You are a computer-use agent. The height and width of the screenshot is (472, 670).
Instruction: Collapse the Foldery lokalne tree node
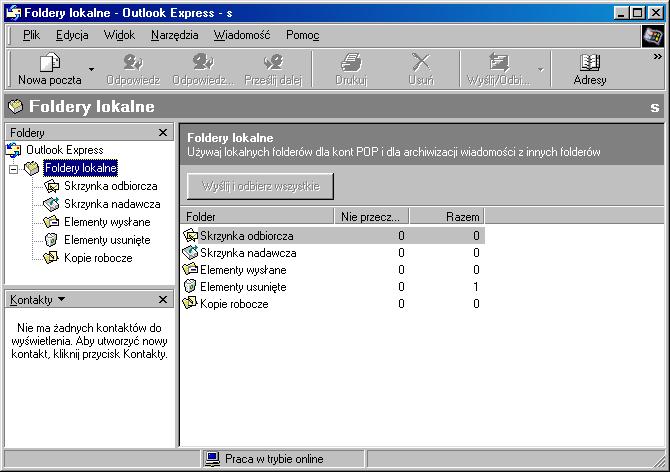pos(14,169)
